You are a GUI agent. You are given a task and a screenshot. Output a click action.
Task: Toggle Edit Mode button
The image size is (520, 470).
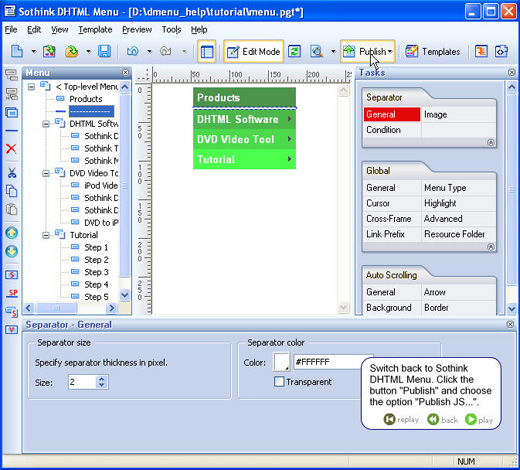tap(254, 51)
